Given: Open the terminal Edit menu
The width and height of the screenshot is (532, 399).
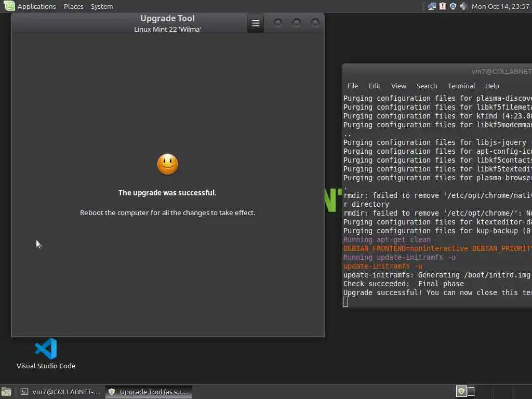Looking at the screenshot, I should point(375,86).
